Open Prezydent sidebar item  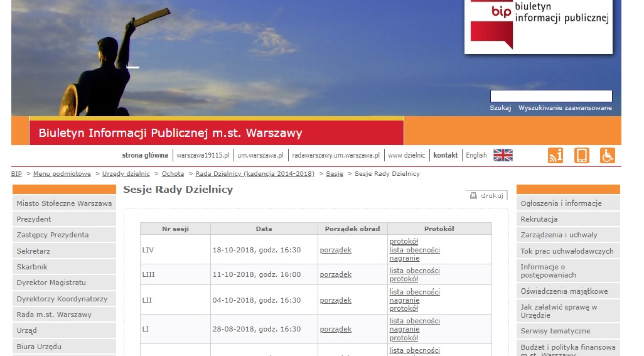64,219
